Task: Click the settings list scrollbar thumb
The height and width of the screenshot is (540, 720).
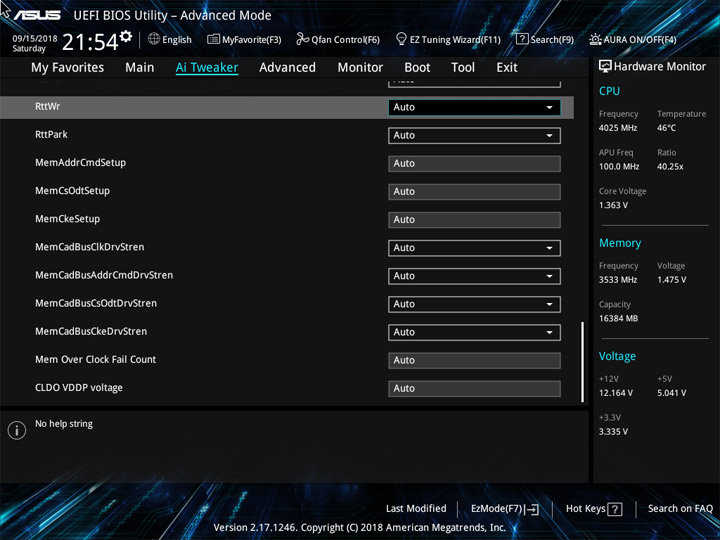Action: (582, 362)
